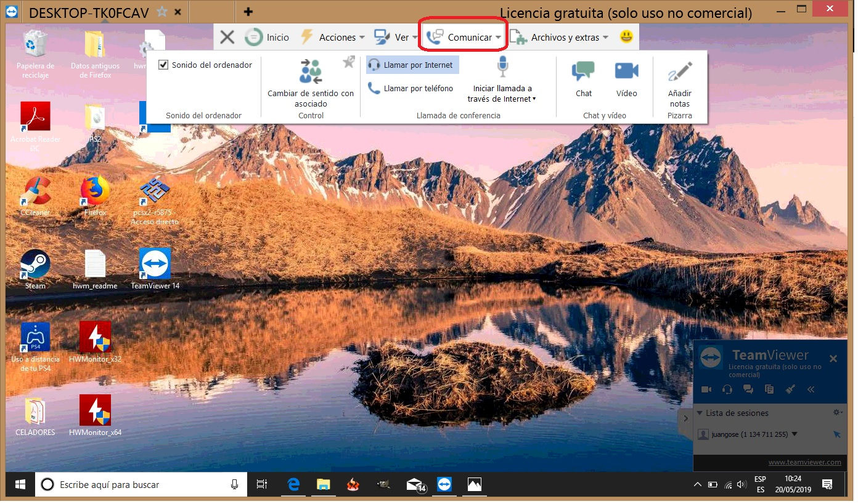Open File Explorer from the taskbar
Image resolution: width=858 pixels, height=504 pixels.
[323, 485]
